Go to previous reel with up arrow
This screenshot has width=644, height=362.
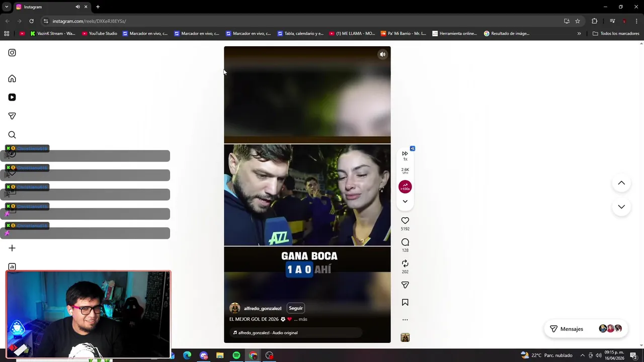(x=621, y=183)
